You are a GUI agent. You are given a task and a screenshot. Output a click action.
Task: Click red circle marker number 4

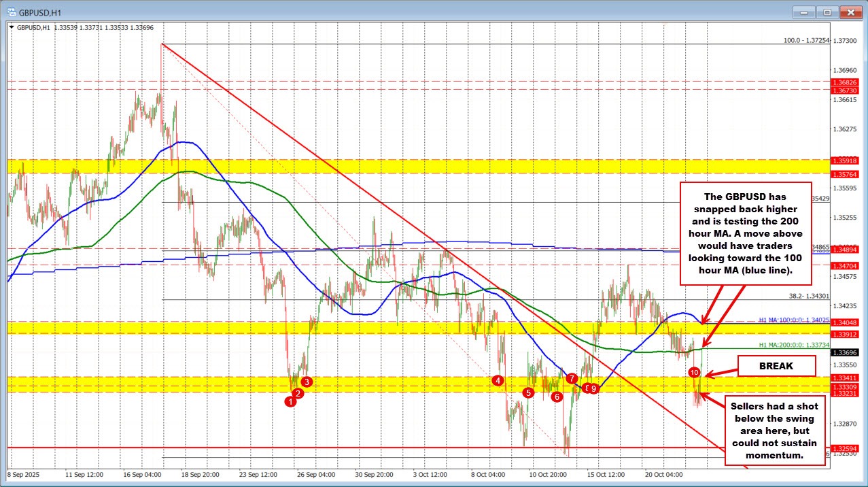pyautogui.click(x=499, y=380)
